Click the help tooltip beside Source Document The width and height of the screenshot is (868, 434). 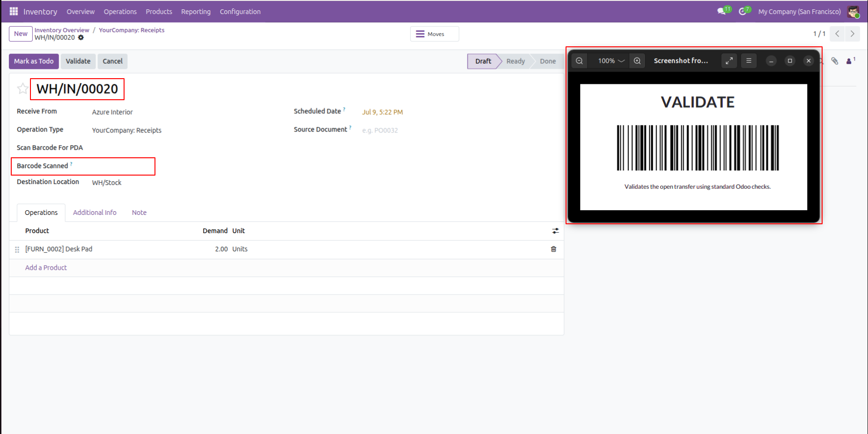click(350, 127)
